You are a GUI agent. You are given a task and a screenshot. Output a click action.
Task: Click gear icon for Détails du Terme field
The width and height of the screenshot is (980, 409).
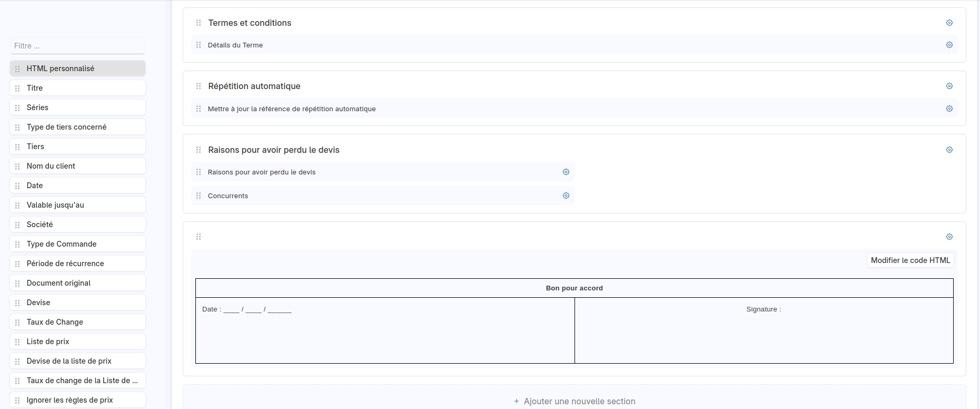pos(949,45)
